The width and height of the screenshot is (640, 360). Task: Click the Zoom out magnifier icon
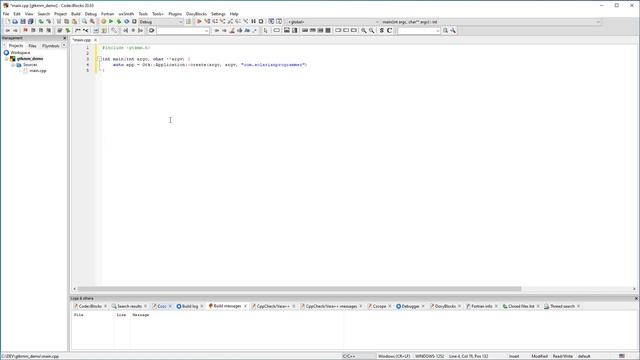(371, 31)
